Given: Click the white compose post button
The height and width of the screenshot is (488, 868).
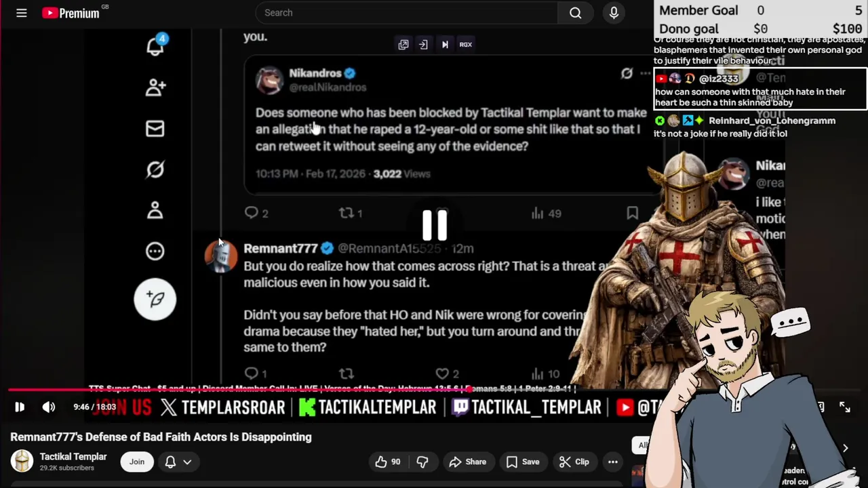Looking at the screenshot, I should pyautogui.click(x=155, y=299).
